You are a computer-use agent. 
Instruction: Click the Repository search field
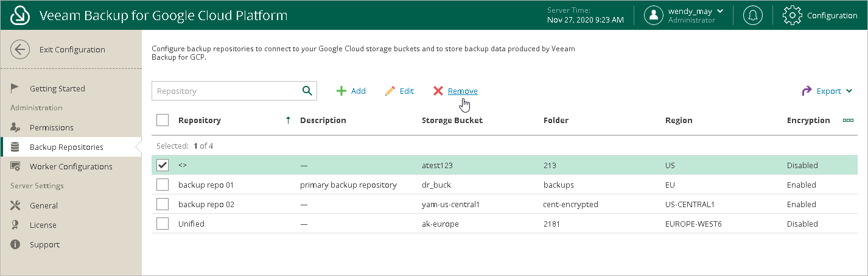click(x=225, y=91)
